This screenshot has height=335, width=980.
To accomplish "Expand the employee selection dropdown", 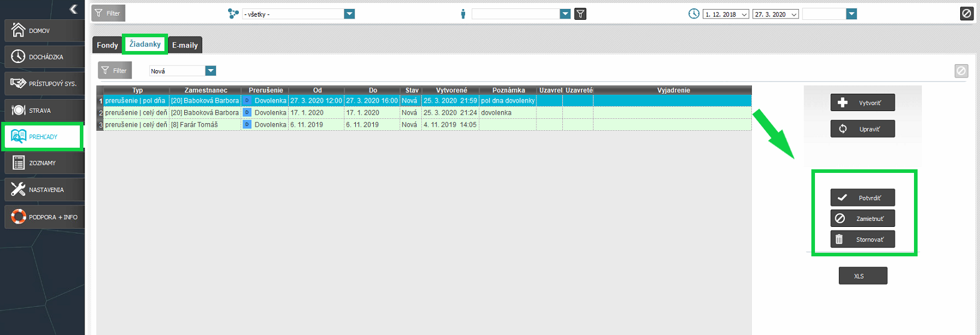I will [565, 14].
